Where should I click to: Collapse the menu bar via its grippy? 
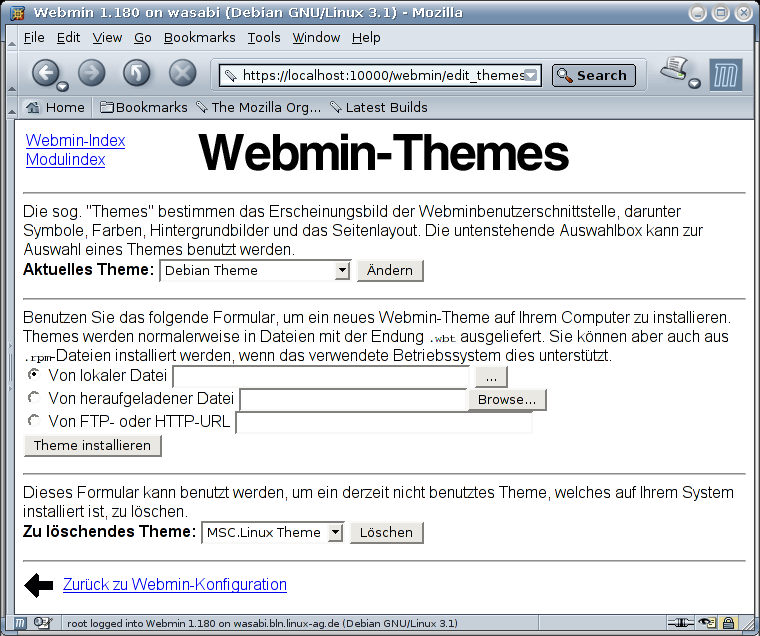[12, 37]
